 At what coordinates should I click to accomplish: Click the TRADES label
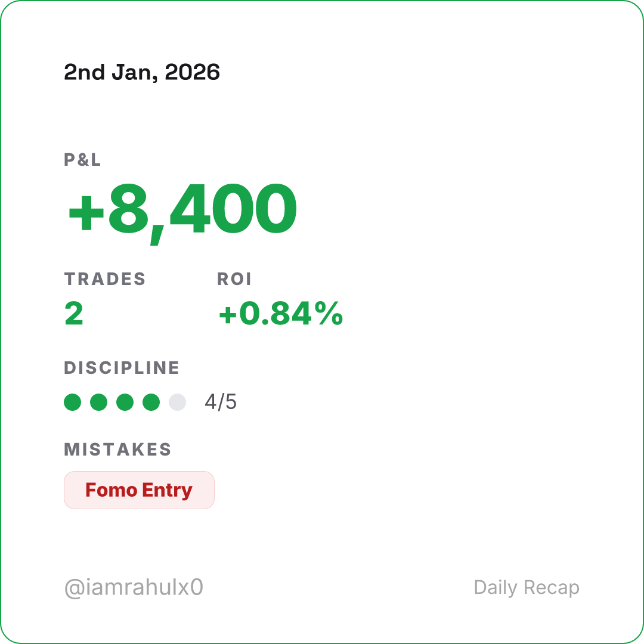(x=105, y=279)
